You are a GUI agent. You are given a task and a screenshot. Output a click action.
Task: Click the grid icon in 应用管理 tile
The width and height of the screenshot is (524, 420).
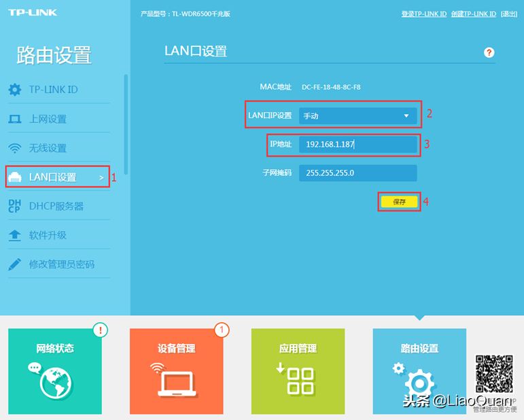click(x=300, y=381)
